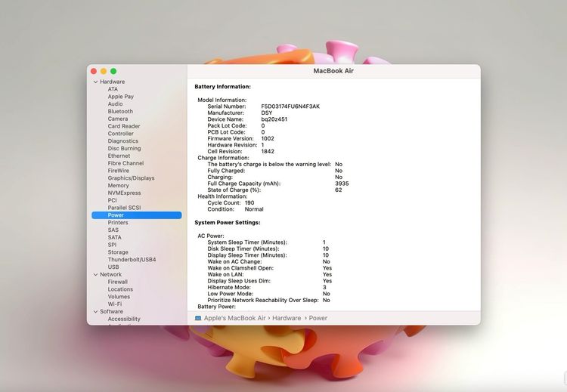Select the highlighted Power sidebar item
567x392 pixels.
pyautogui.click(x=116, y=215)
